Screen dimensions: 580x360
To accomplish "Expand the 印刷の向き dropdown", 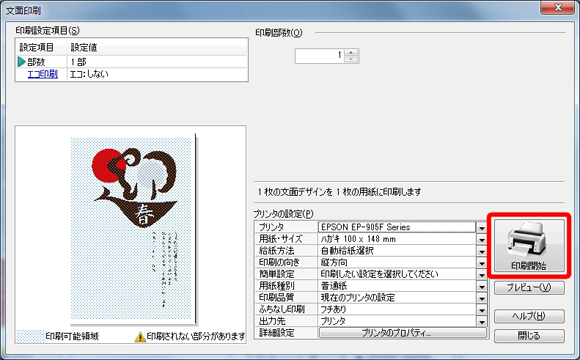I will click(482, 263).
